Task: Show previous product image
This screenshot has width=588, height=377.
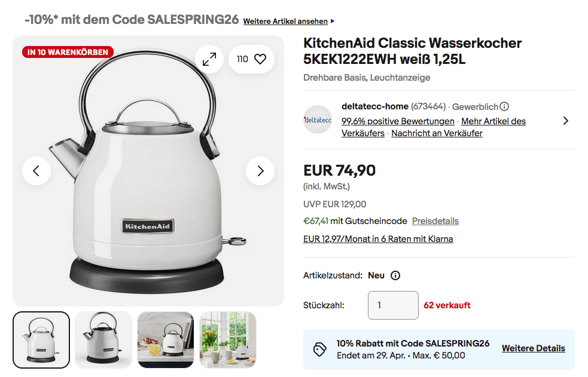Action: point(36,171)
